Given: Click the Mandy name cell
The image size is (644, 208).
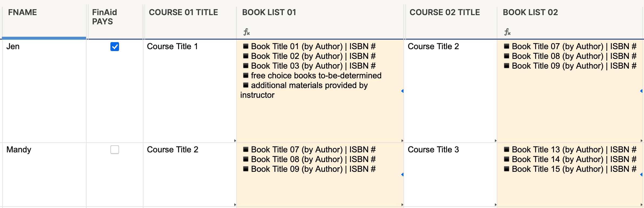Looking at the screenshot, I should click(x=44, y=175).
